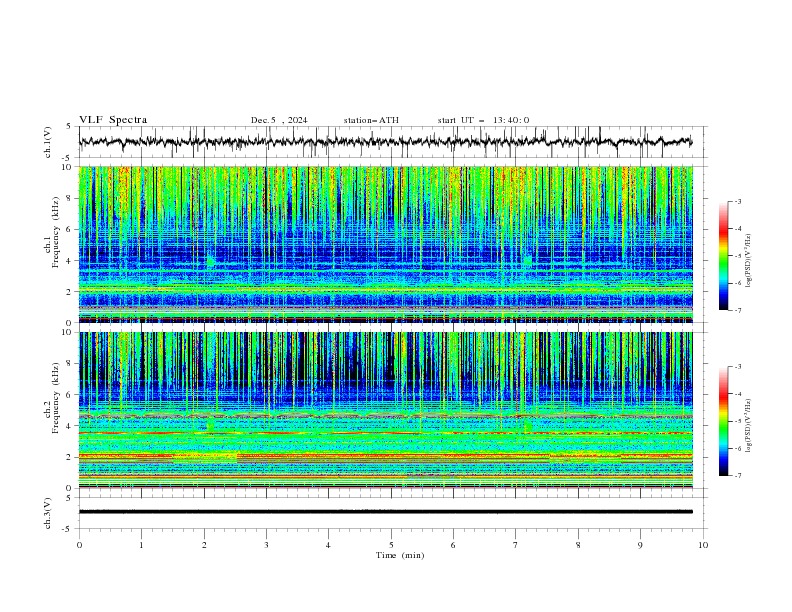Click the log(PSD) label beside ch.1 color bar

(748, 261)
